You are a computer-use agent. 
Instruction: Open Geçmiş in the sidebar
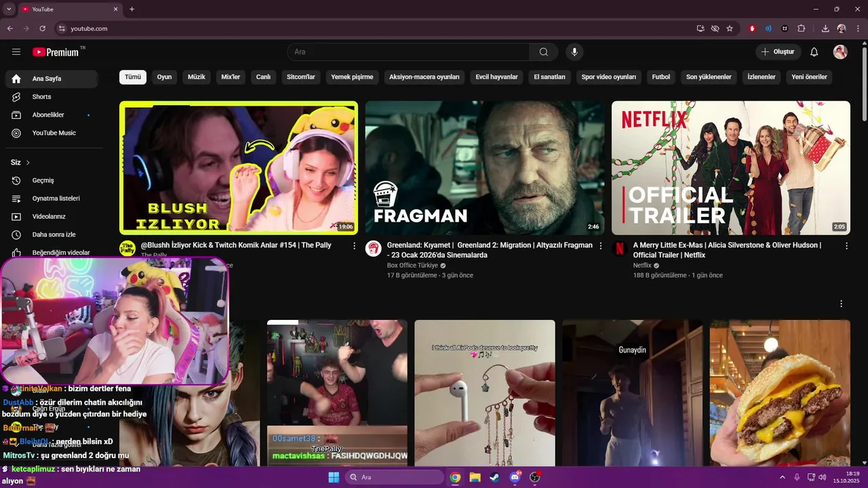click(x=52, y=180)
